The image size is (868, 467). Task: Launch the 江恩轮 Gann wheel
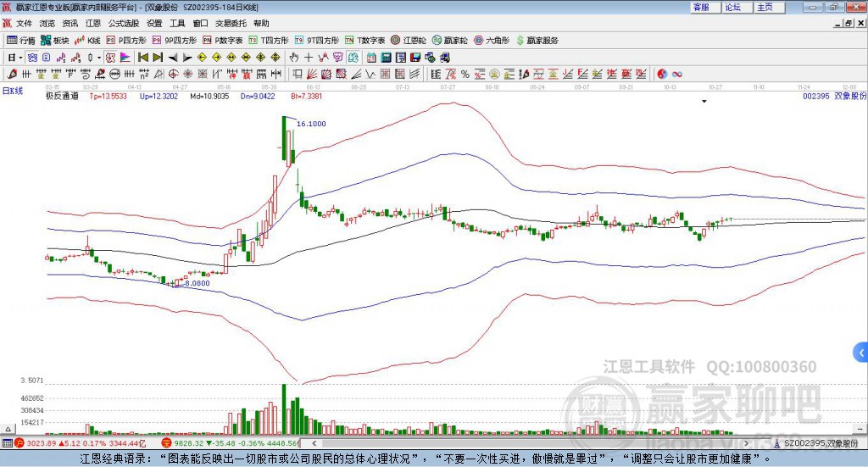[409, 41]
